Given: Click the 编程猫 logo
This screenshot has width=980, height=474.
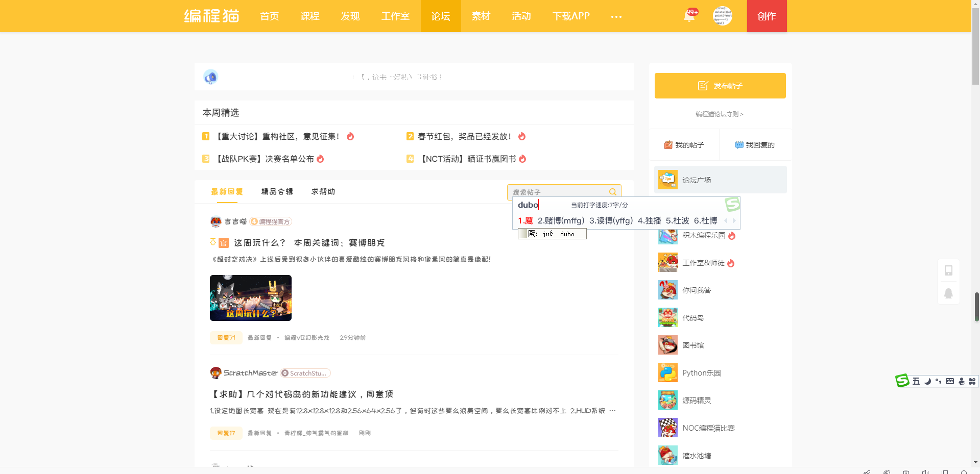Looking at the screenshot, I should pyautogui.click(x=211, y=16).
